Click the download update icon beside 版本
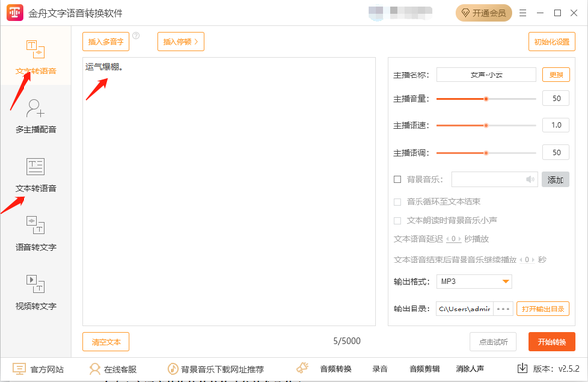The width and height of the screenshot is (588, 382). pos(522,368)
